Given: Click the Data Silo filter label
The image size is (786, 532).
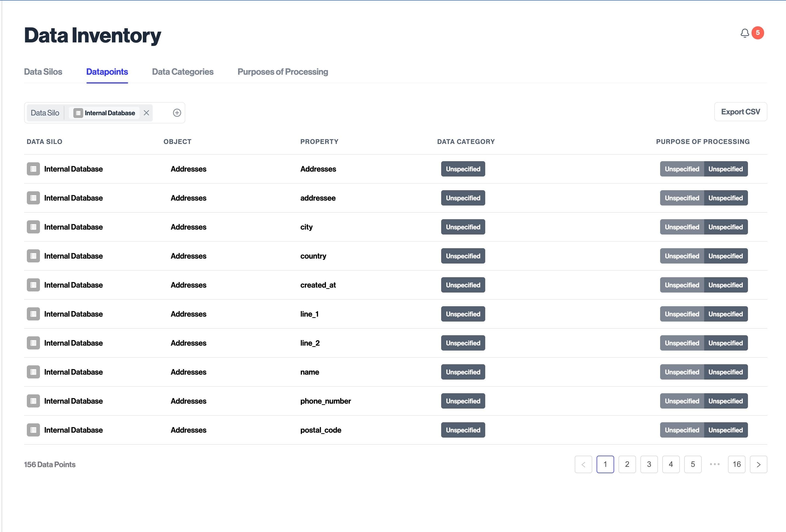Looking at the screenshot, I should (45, 113).
